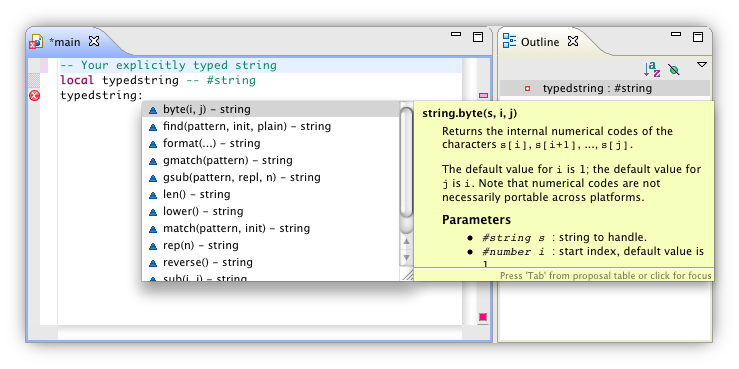Click the method icon beside lower()
The width and height of the screenshot is (739, 369).
pos(153,212)
